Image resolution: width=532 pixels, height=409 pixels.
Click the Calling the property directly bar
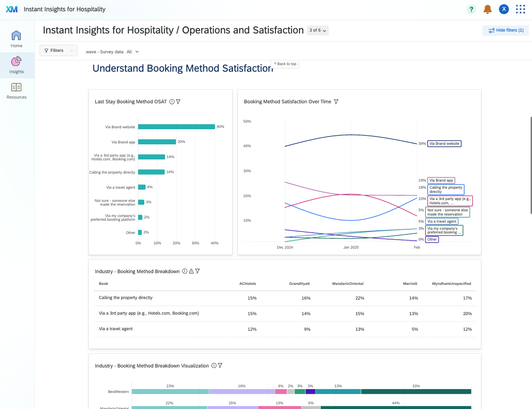(x=151, y=172)
